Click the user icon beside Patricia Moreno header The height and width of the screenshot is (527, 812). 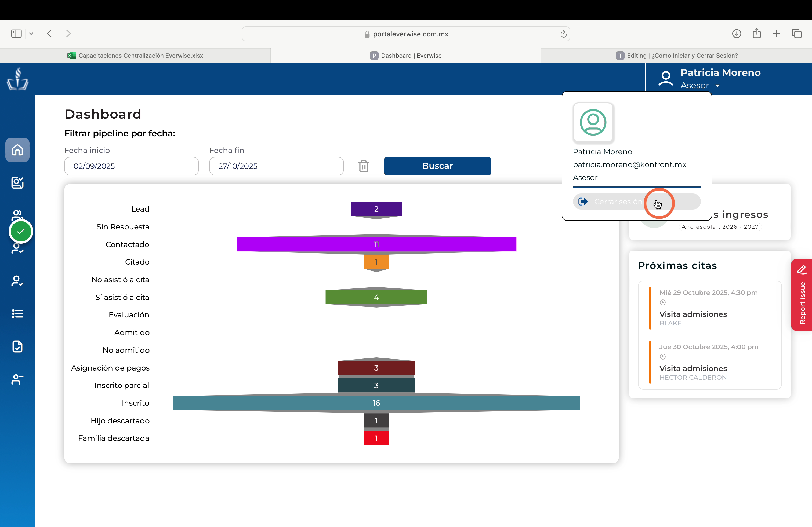point(666,78)
